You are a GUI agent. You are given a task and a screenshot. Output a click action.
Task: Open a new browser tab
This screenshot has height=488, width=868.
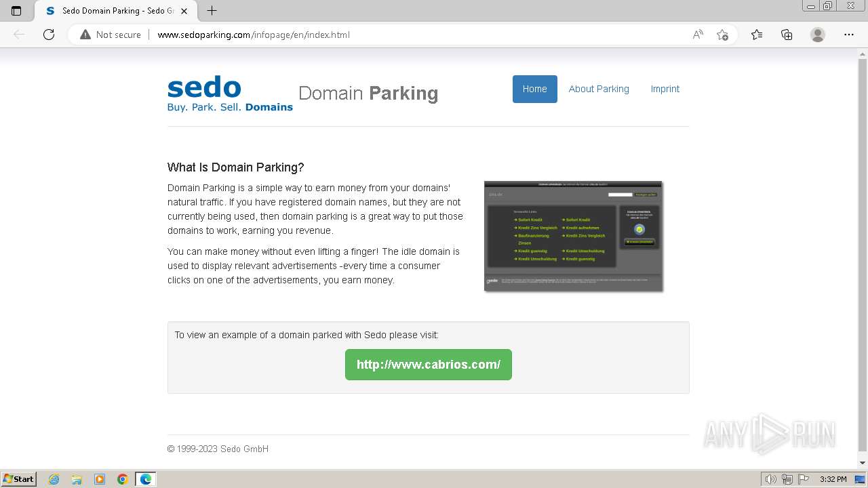tap(212, 11)
